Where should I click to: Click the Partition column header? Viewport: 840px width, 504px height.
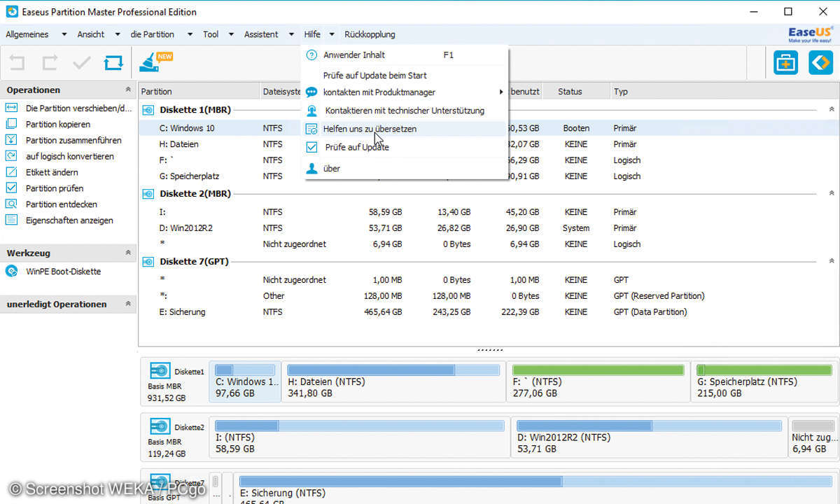[x=199, y=91]
